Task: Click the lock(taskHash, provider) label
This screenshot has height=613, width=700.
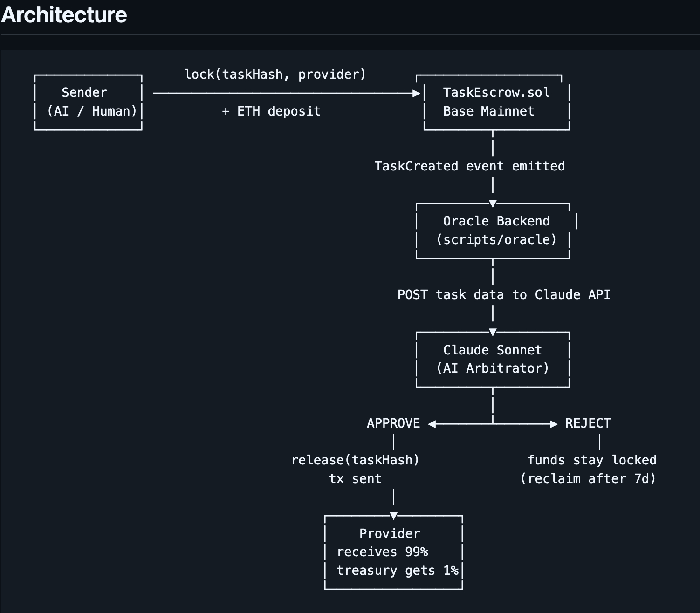Action: coord(275,75)
